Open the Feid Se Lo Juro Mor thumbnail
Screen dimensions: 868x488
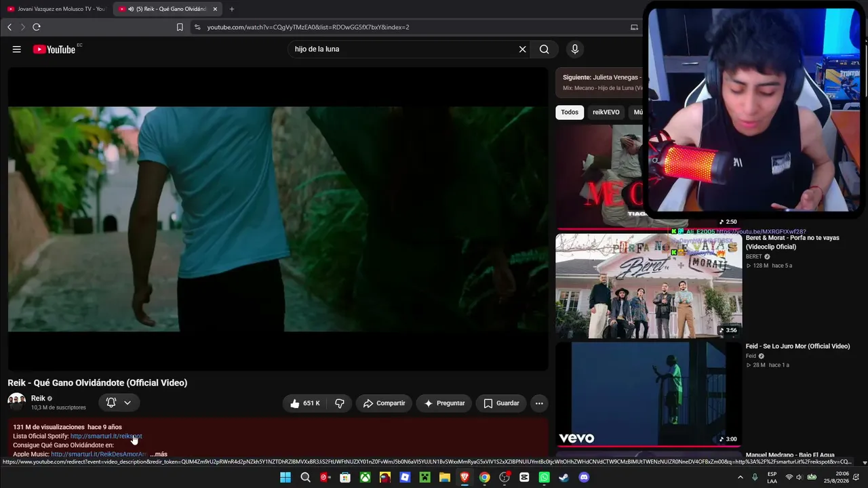pyautogui.click(x=649, y=394)
